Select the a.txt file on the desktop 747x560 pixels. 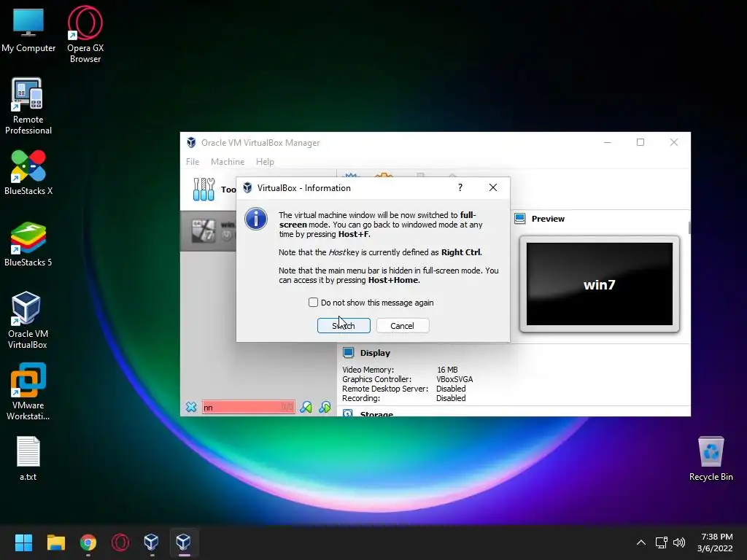click(x=28, y=458)
